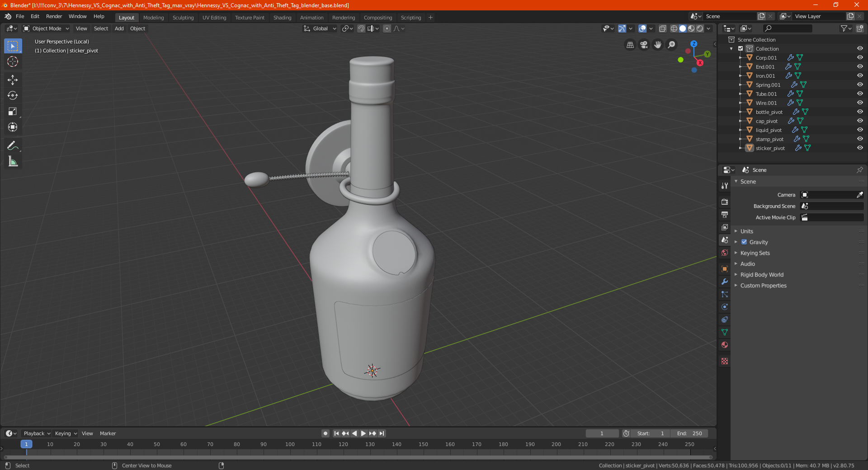Open the Output properties tab
Screen dimensions: 868x470
[725, 214]
